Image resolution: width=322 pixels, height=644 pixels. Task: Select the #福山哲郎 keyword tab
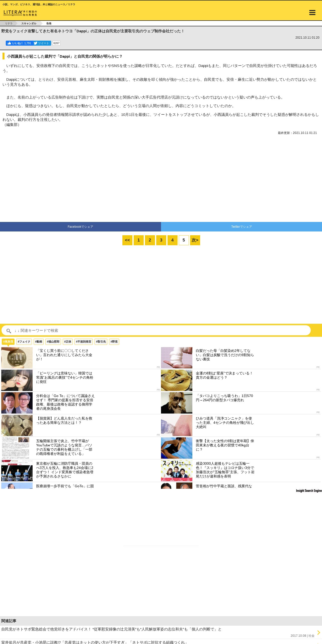[53, 342]
